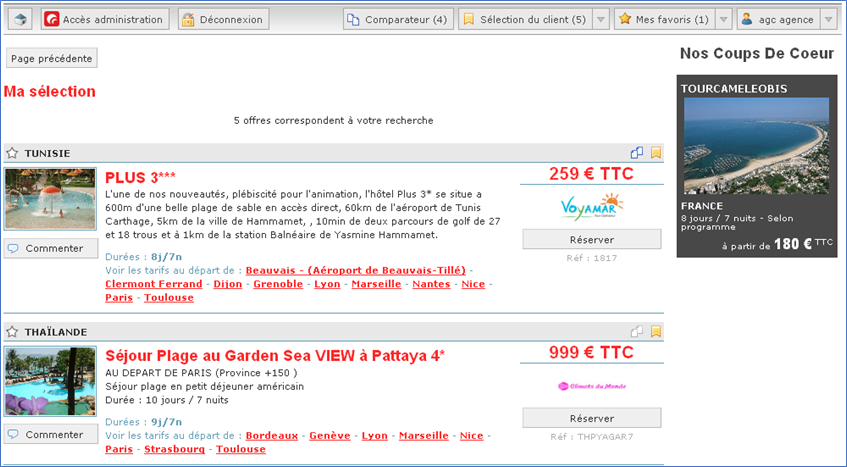This screenshot has height=467, width=847.
Task: Add the Thaïlande offer to the comparator
Action: pyautogui.click(x=637, y=331)
